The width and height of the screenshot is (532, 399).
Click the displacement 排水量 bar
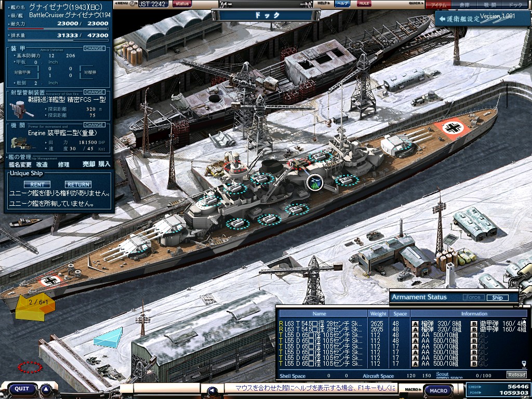(x=58, y=41)
